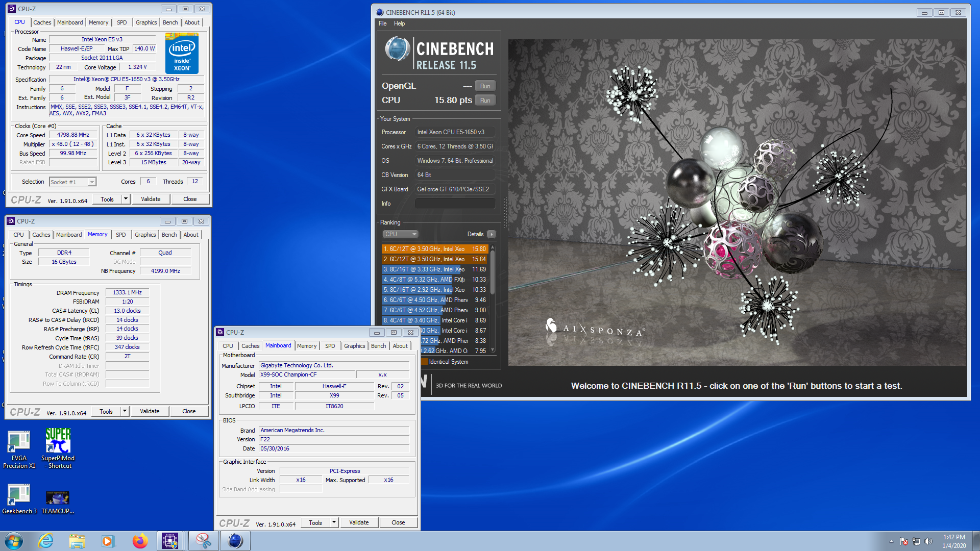Click CPU-Z title icon in Mainboard window
980x551 pixels.
220,332
